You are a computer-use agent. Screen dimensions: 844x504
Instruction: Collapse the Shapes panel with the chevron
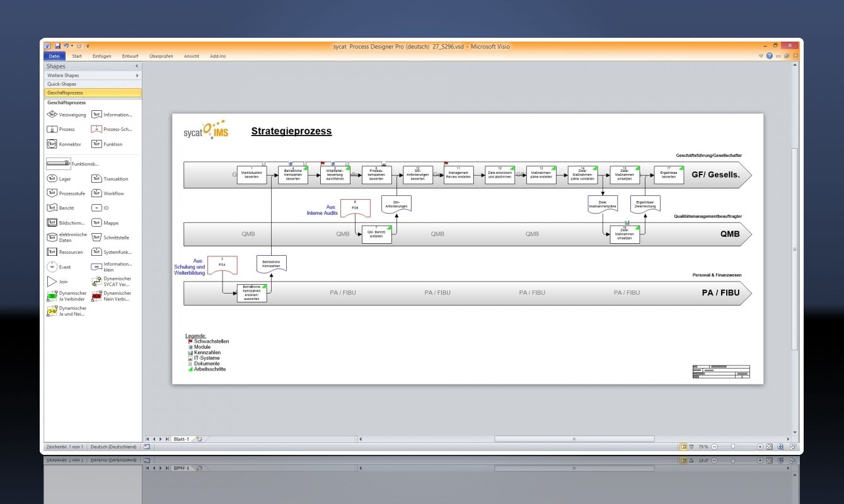coord(137,66)
